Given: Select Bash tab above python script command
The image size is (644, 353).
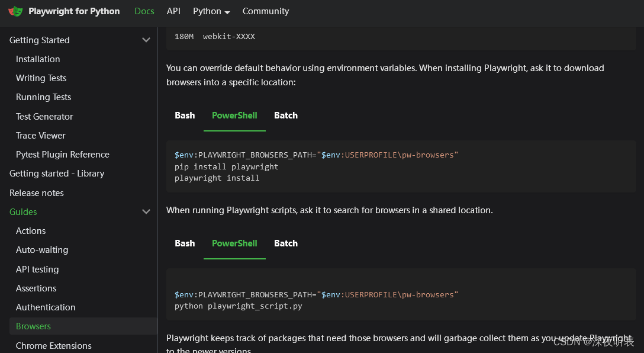Looking at the screenshot, I should 185,243.
